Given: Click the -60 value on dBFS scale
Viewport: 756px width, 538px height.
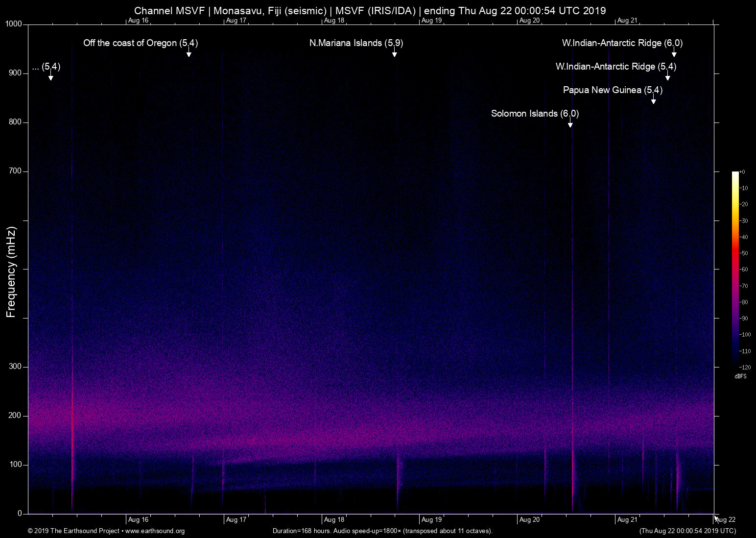Looking at the screenshot, I should [744, 269].
